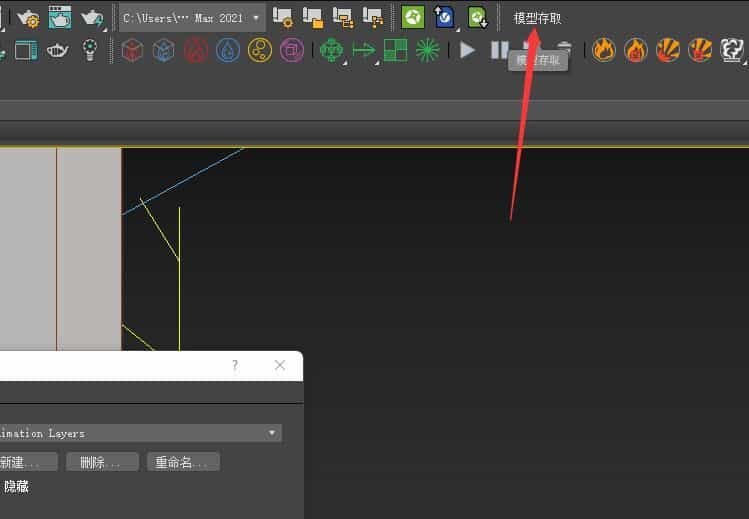The image size is (749, 519).
Task: Click the dialog's question mark help button
Action: point(235,365)
